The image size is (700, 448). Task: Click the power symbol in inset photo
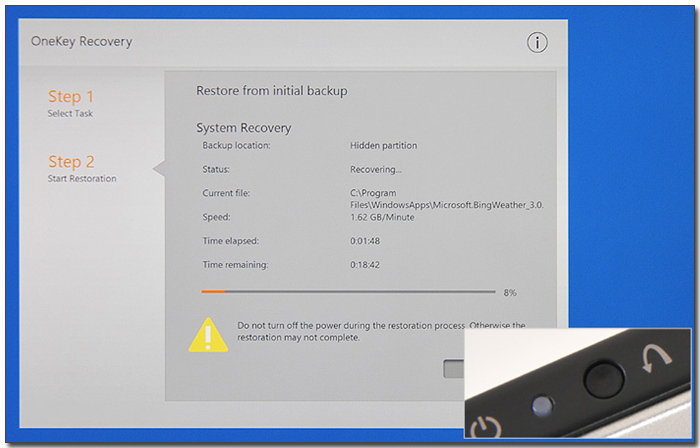485,429
